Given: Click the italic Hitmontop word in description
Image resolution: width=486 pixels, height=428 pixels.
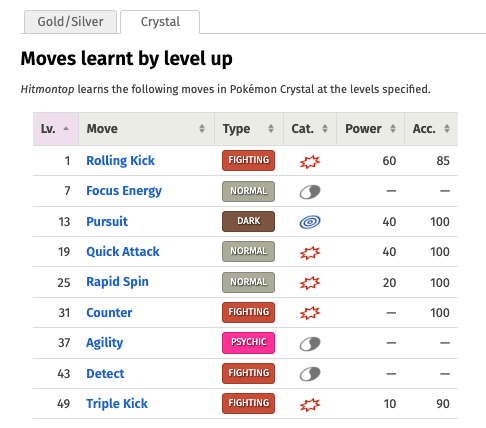Looking at the screenshot, I should click(47, 89).
